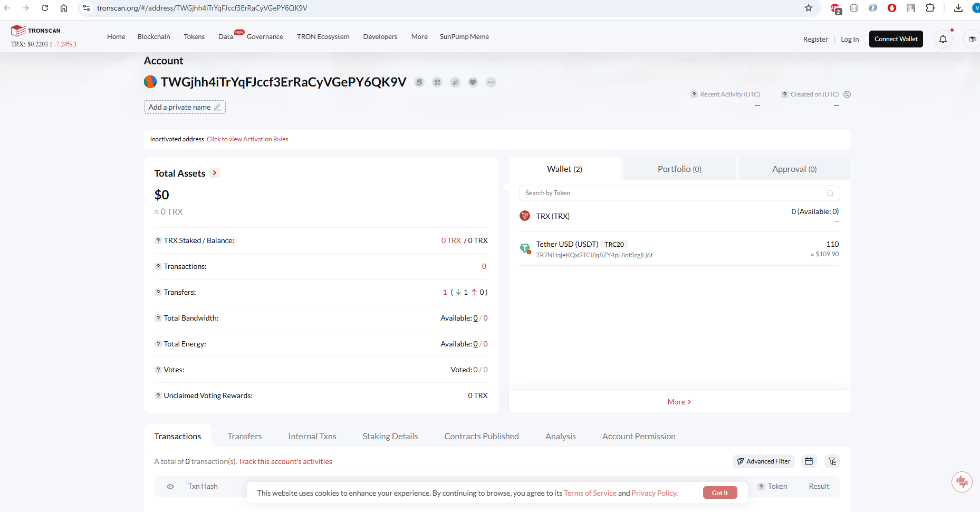Click the filter funnel icon next to calendar

(832, 461)
